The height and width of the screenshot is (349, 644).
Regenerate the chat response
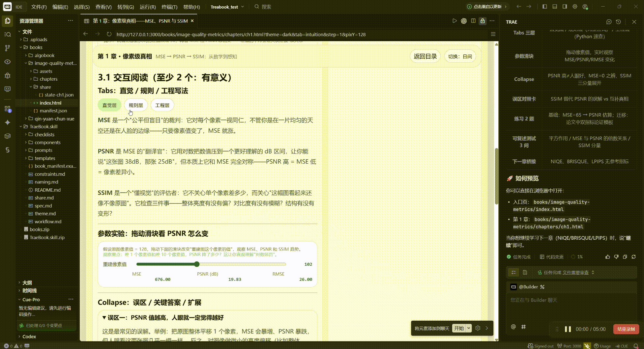click(633, 257)
